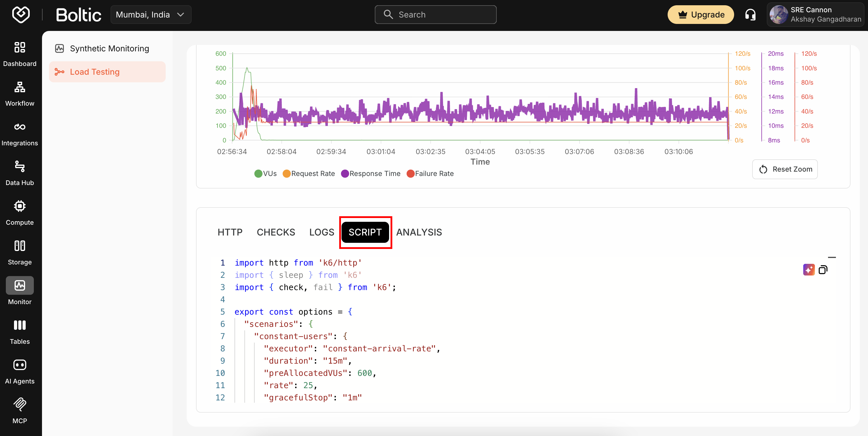Go to the Storage section
The height and width of the screenshot is (436, 868).
(20, 252)
